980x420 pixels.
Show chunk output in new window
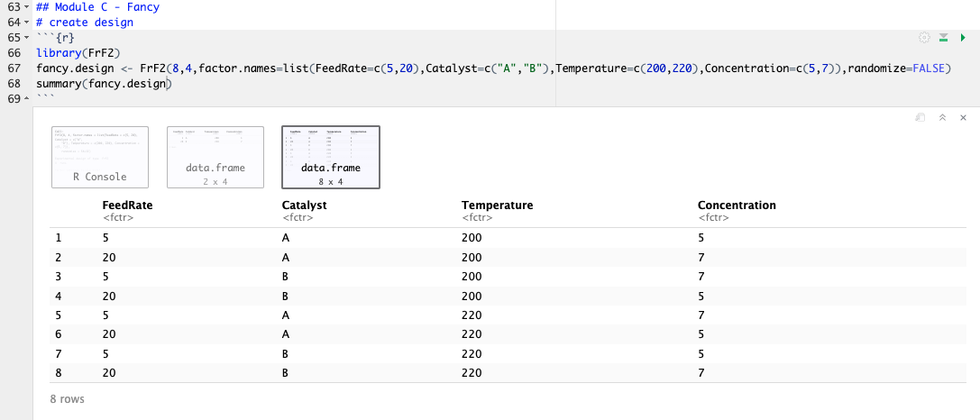click(920, 117)
